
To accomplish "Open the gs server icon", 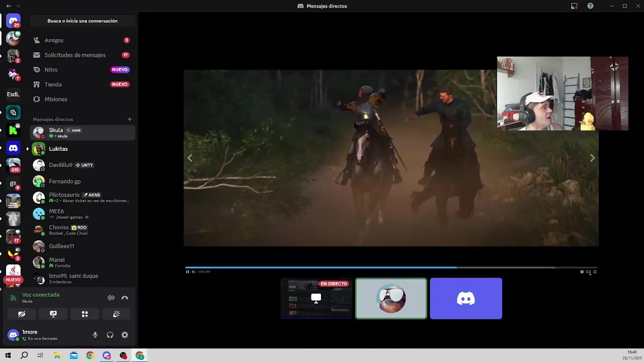I will coord(13,184).
